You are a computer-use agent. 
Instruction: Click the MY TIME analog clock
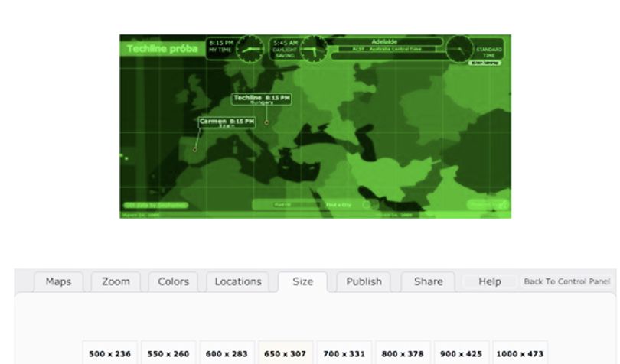pyautogui.click(x=250, y=49)
